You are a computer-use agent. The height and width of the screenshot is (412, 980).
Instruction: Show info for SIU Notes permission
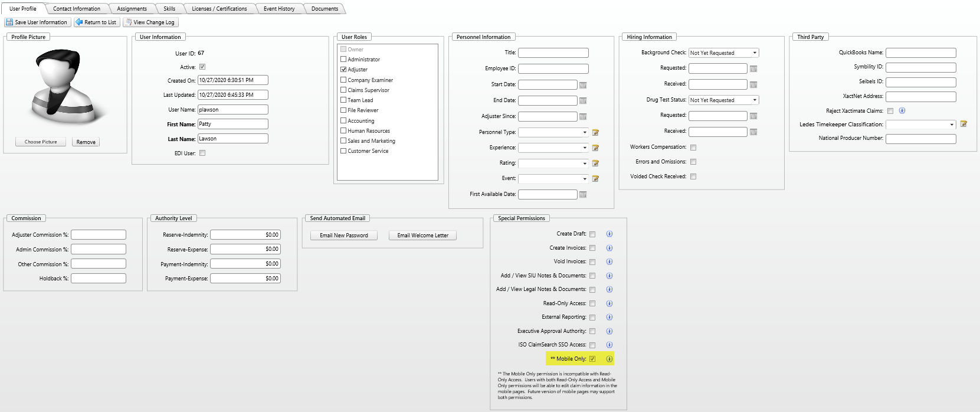pos(609,276)
